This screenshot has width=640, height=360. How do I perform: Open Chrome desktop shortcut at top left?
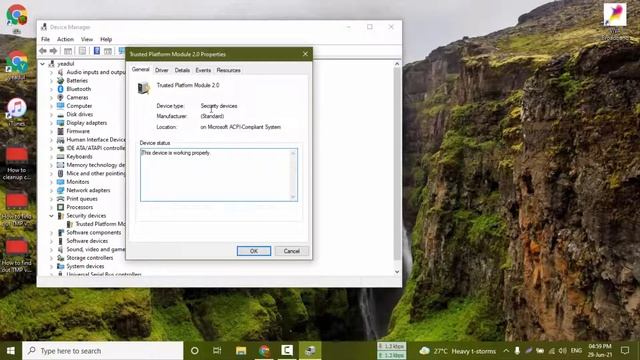point(17,18)
